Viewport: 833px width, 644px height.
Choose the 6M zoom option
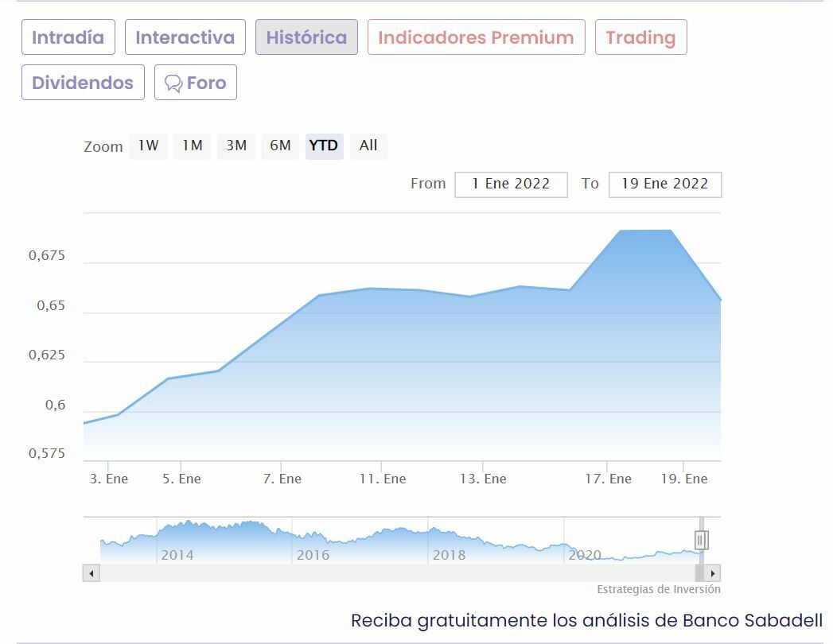281,146
